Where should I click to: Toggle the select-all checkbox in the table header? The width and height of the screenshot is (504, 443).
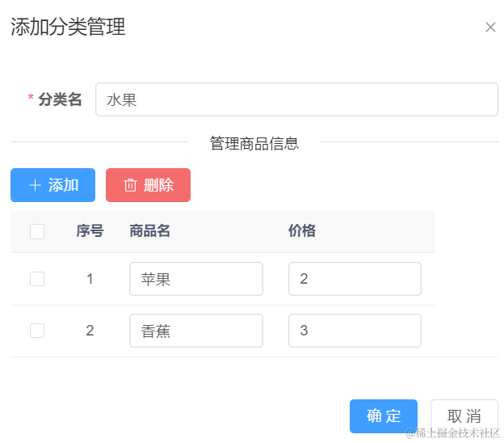click(x=37, y=232)
